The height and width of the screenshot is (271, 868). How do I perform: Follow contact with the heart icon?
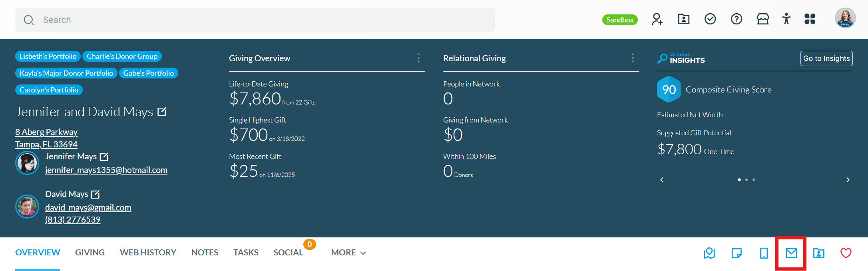tap(846, 253)
